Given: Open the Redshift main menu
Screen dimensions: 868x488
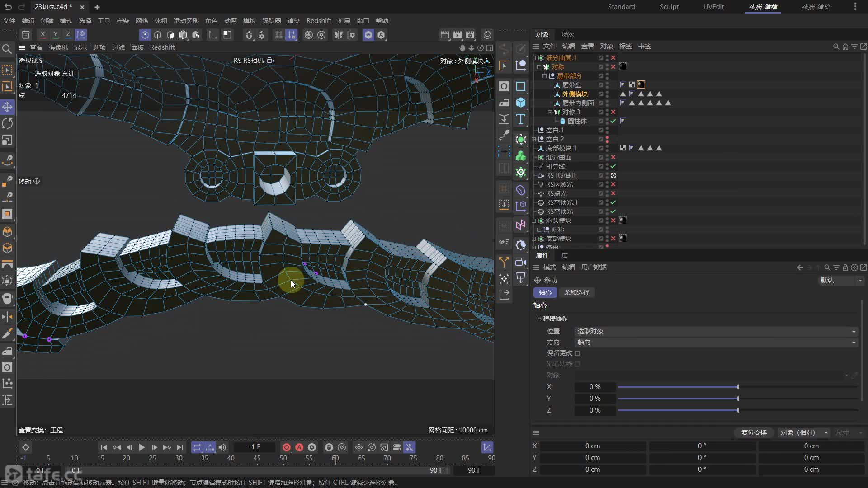Looking at the screenshot, I should 319,21.
